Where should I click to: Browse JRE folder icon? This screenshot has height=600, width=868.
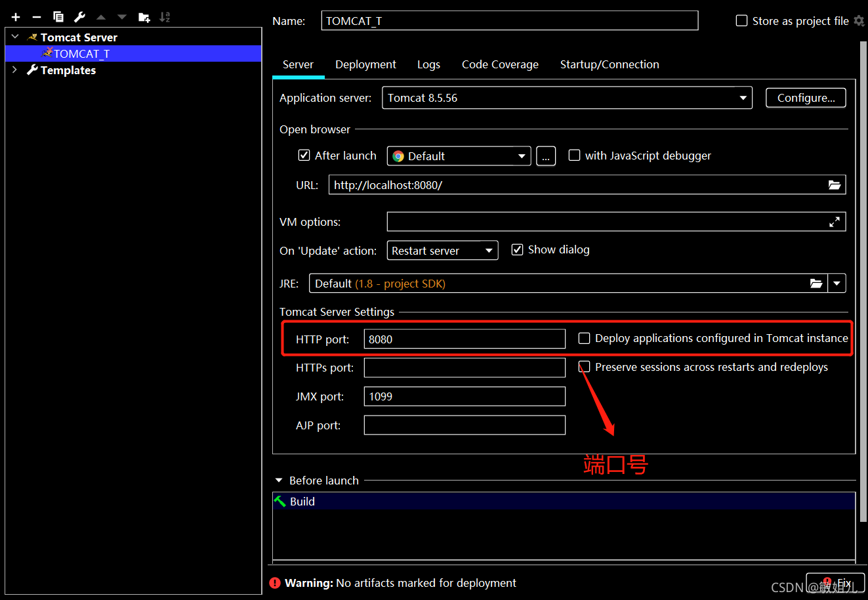[816, 284]
